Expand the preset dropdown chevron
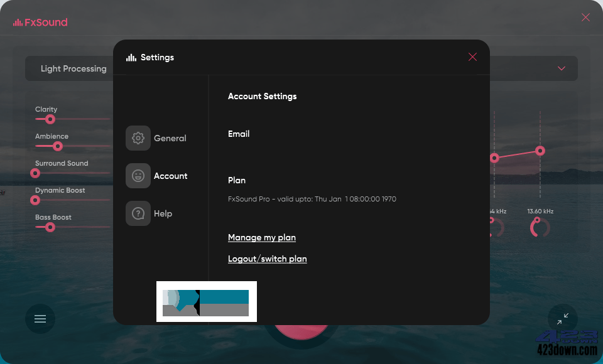 pyautogui.click(x=562, y=68)
